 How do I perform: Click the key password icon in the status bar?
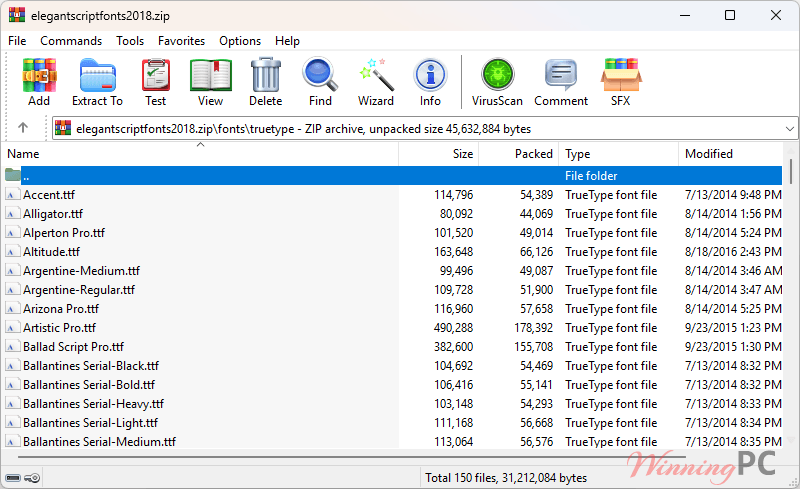[x=32, y=478]
